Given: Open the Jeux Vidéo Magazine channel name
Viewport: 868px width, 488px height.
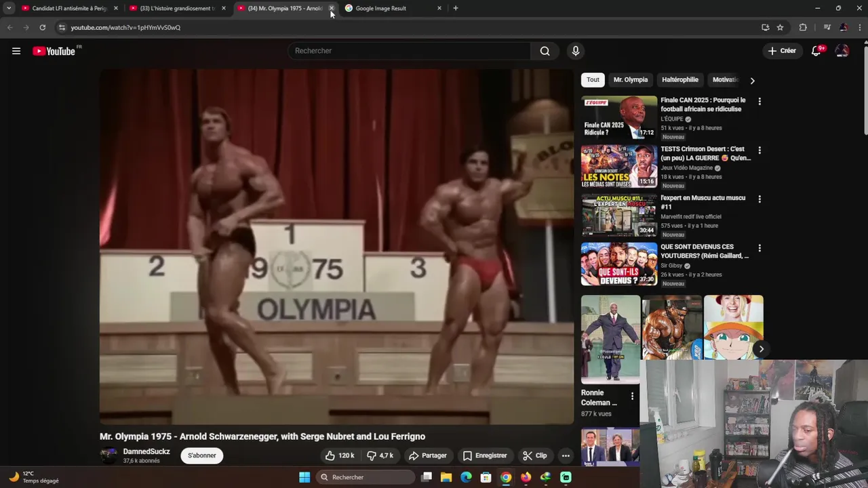Looking at the screenshot, I should [x=687, y=167].
